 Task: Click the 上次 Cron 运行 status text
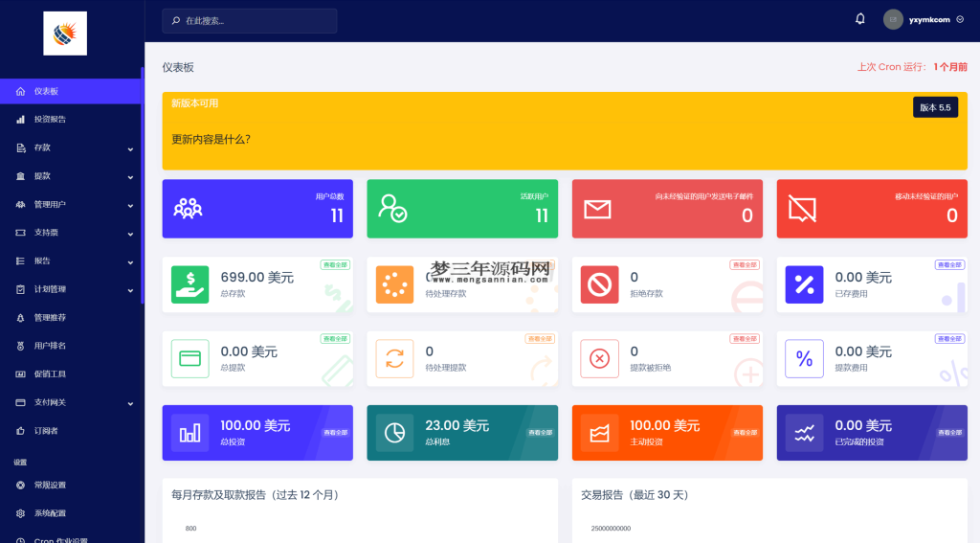pyautogui.click(x=912, y=67)
